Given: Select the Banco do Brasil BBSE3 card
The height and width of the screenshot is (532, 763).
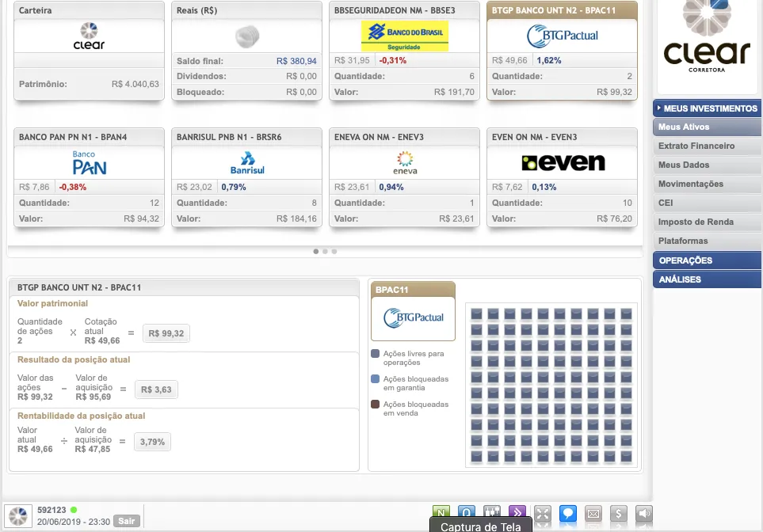Looking at the screenshot, I should (404, 51).
